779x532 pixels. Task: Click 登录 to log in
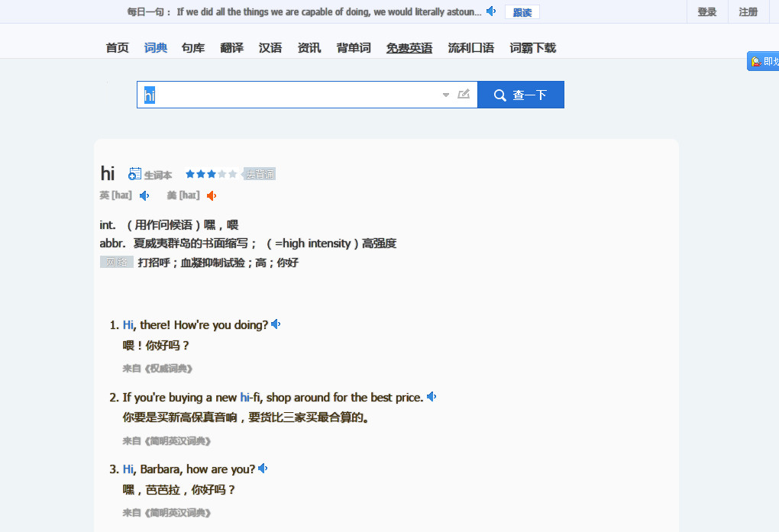point(707,12)
